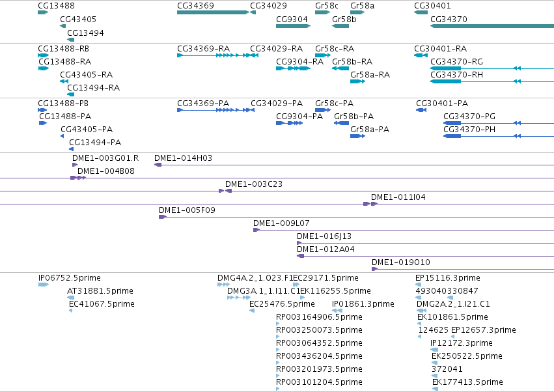Select protein CG9304-PA

(299, 117)
